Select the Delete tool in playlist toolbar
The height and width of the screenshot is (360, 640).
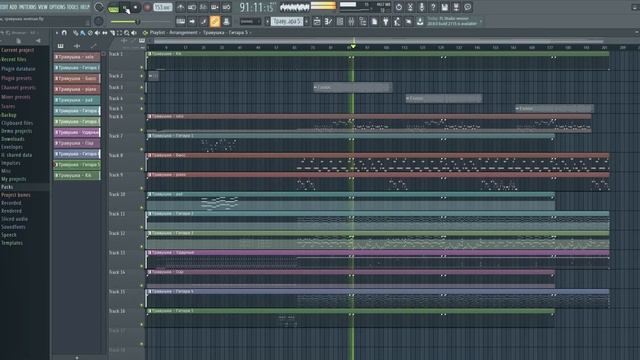[90, 33]
